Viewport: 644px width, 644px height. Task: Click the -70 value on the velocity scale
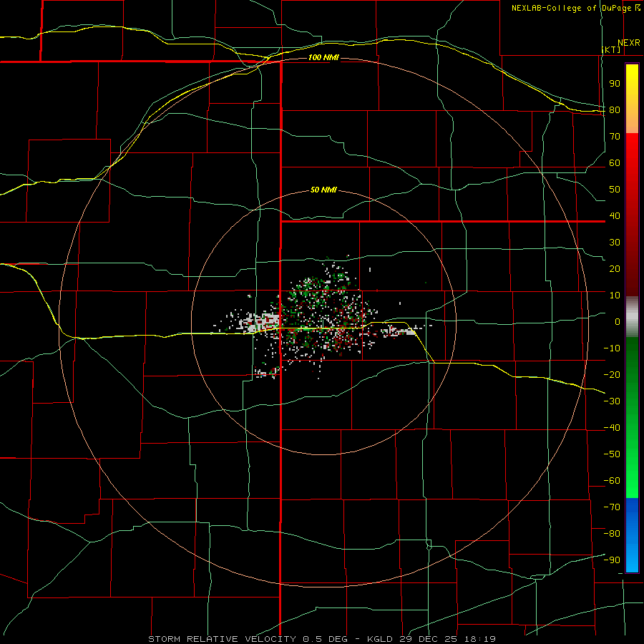tap(612, 507)
